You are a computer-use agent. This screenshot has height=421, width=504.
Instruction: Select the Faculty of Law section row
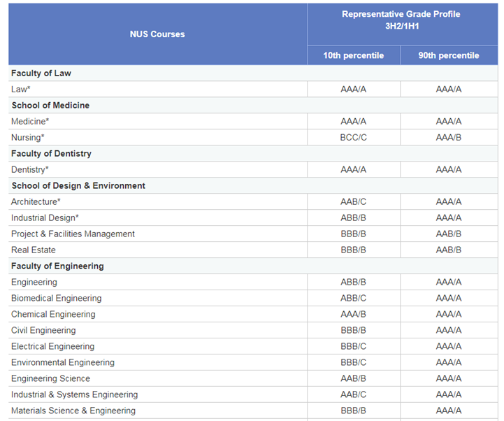point(253,73)
